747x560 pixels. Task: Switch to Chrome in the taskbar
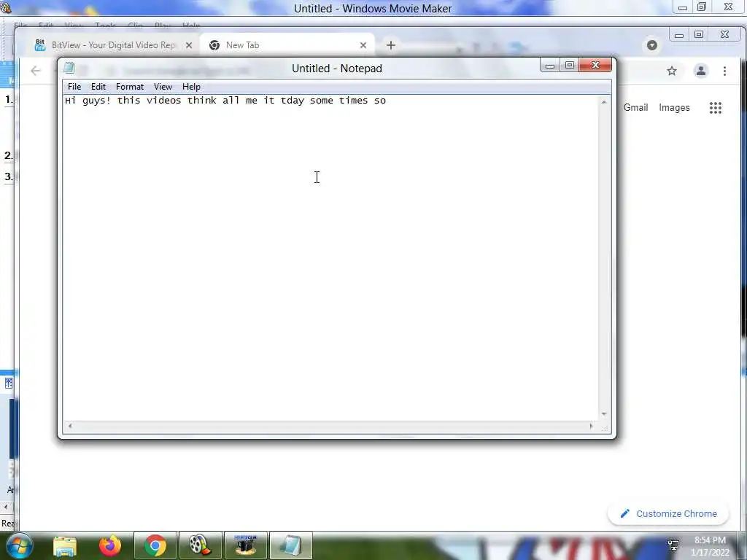tap(155, 545)
